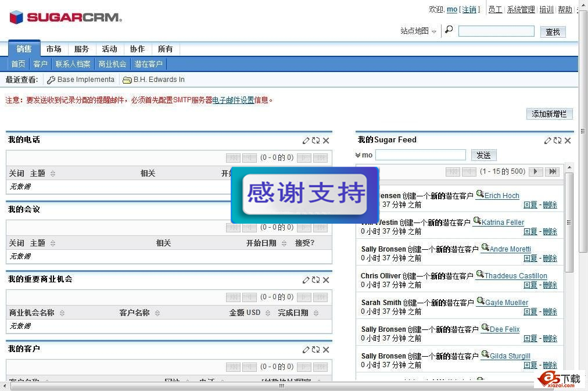
Task: Click the SugarCRM logo
Action: point(66,17)
